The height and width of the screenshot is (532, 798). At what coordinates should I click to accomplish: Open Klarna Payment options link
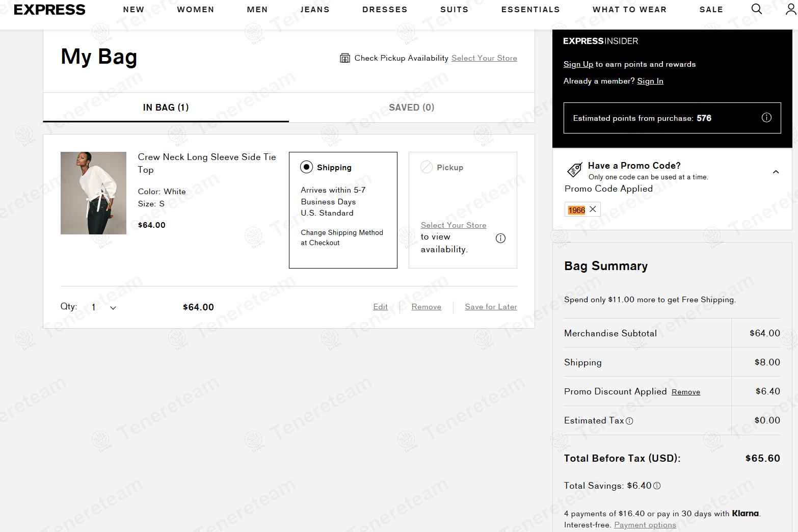(645, 525)
